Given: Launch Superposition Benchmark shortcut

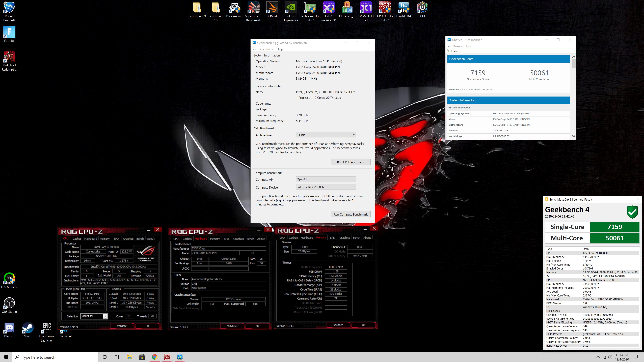Looking at the screenshot, I should (x=253, y=11).
